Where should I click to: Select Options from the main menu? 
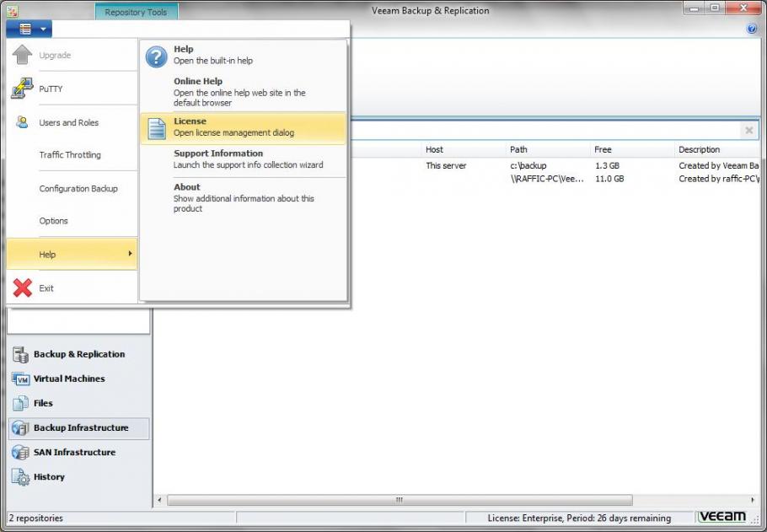pos(53,220)
